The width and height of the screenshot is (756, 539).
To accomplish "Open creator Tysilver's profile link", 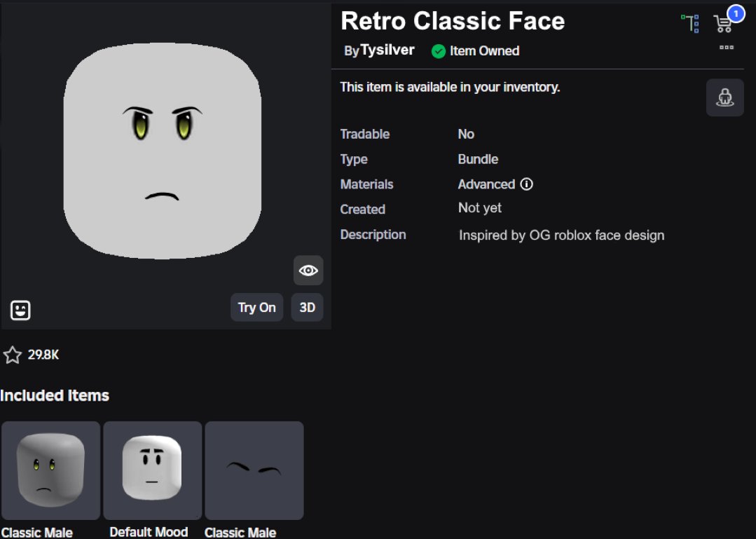I will 387,50.
